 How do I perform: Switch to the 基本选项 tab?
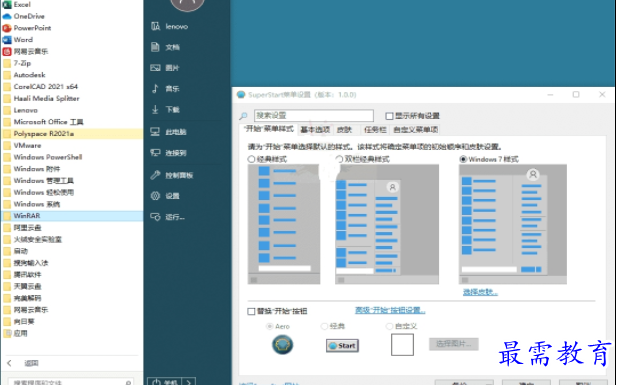(315, 130)
